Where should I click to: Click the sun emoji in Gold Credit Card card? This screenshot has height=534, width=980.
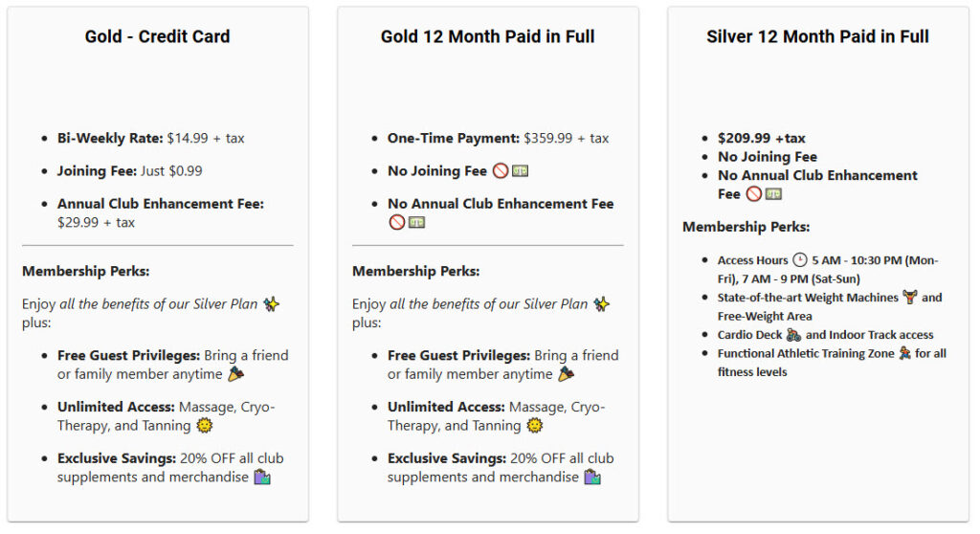coord(204,426)
